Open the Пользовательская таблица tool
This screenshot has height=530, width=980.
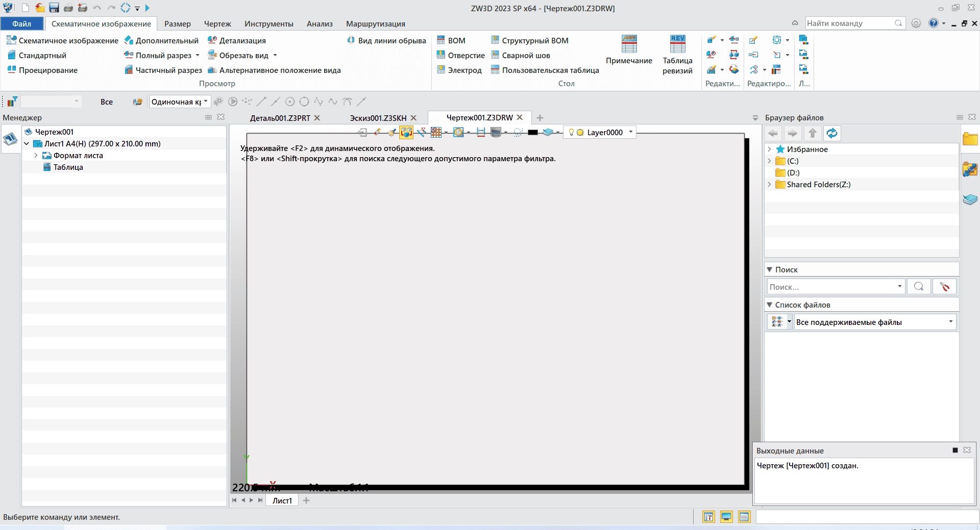pos(545,70)
